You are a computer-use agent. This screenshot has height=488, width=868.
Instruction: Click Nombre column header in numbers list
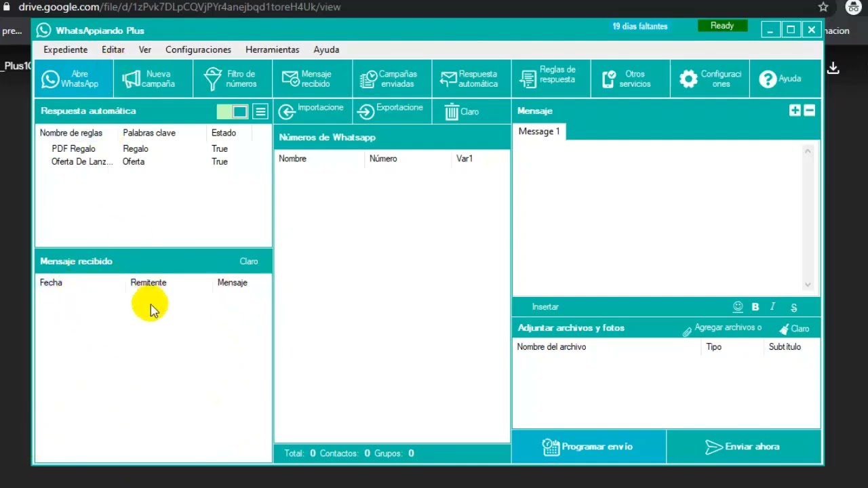(x=292, y=159)
